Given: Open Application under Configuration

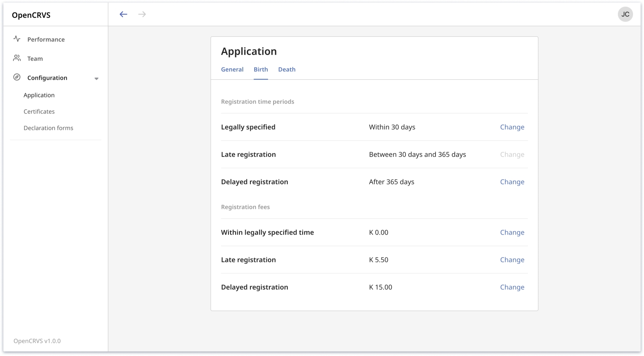Looking at the screenshot, I should pos(39,95).
